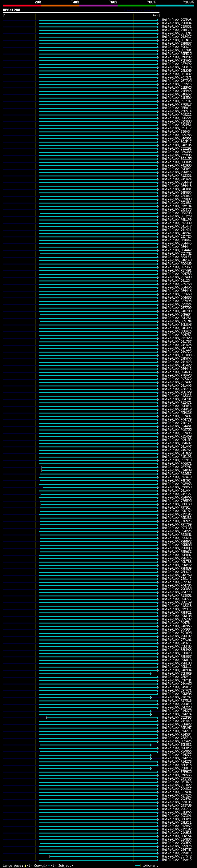Open hit UniRef100_Q38713
The width and height of the screenshot is (197, 868).
tap(177, 738)
